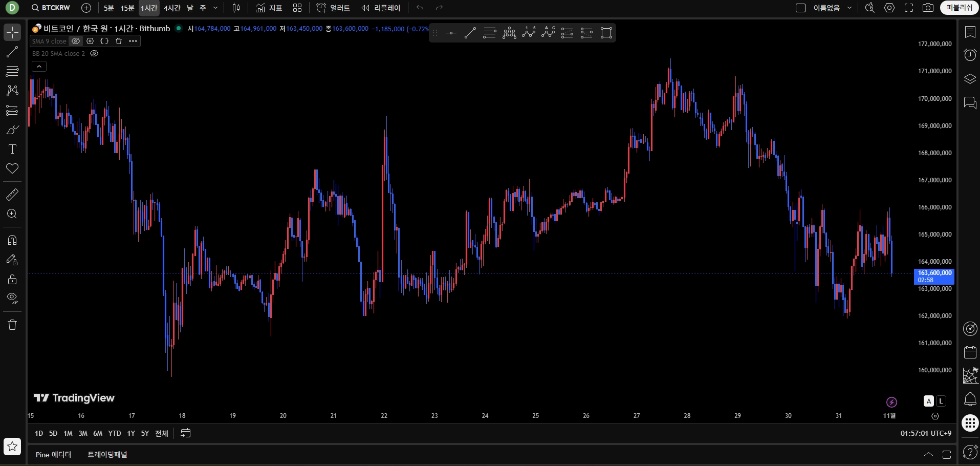This screenshot has height=466, width=980.
Task: Toggle the favorites toolbar star
Action: (x=12, y=447)
